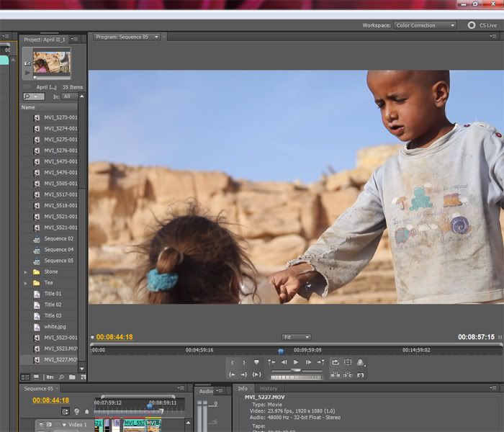Screen dimensions: 504x432
Task: Switch to the History tab
Action: [269, 389]
